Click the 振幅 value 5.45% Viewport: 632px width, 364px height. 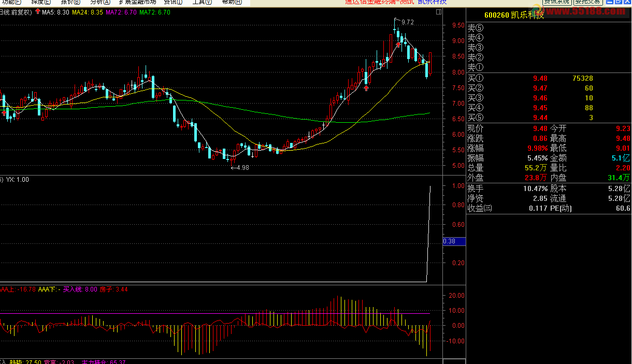coord(537,158)
